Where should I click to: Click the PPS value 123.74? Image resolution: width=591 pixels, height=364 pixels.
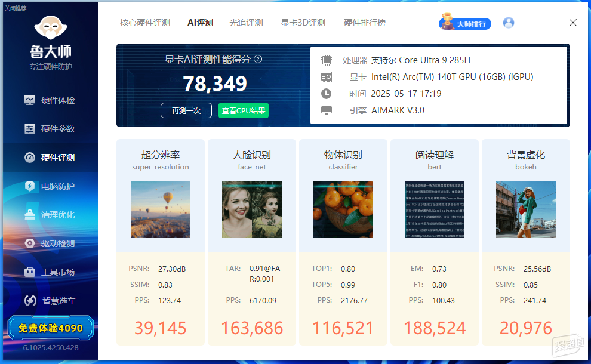point(170,301)
